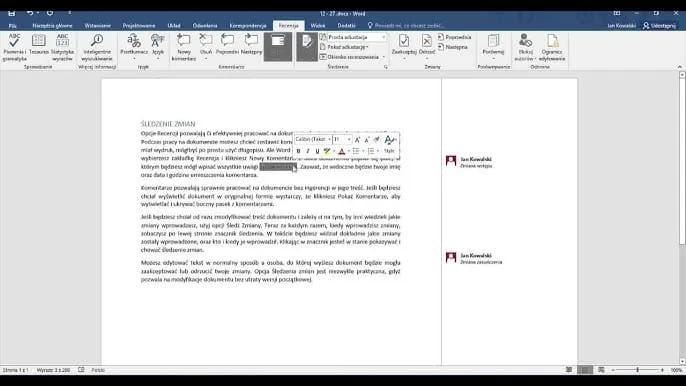
Task: Switch to Projektowanie tab
Action: pos(139,26)
